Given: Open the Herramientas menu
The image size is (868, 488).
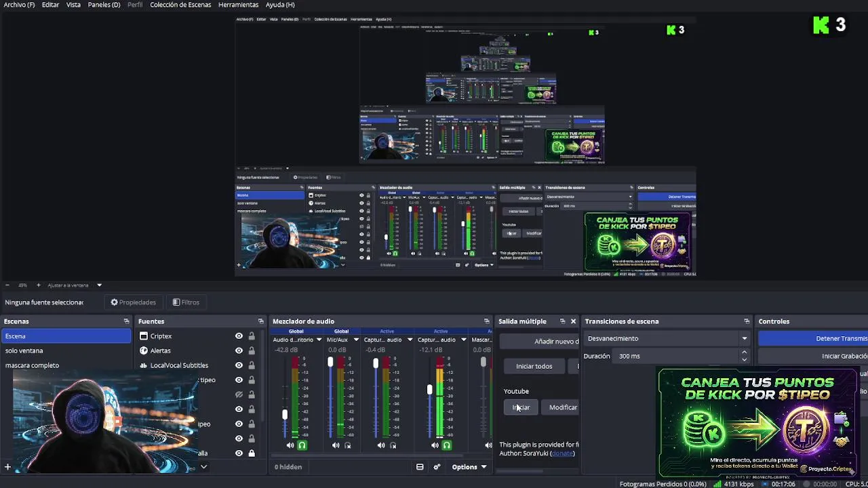Looking at the screenshot, I should [x=238, y=5].
